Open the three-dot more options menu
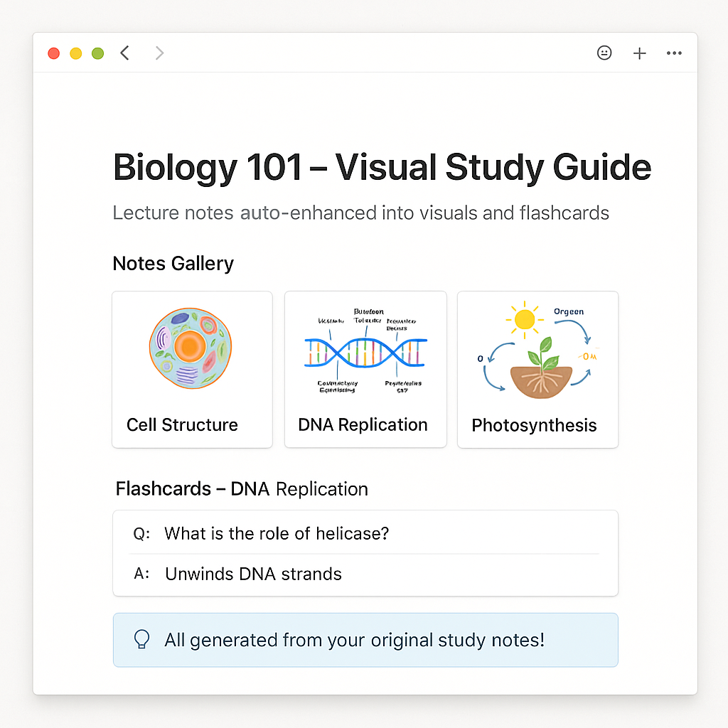This screenshot has width=728, height=728. [674, 53]
